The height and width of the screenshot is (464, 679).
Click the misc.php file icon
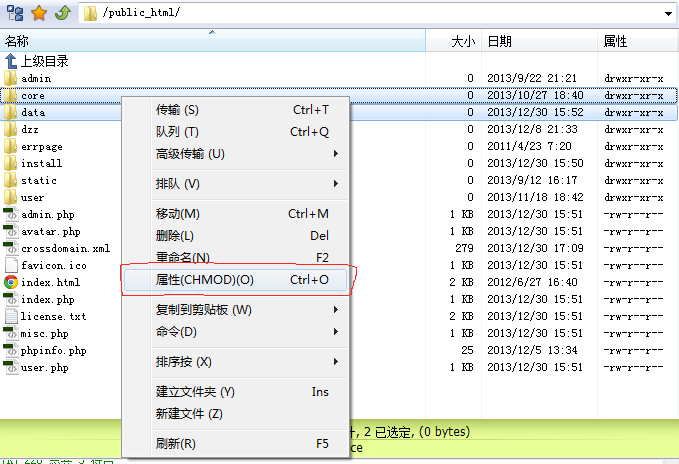(11, 333)
